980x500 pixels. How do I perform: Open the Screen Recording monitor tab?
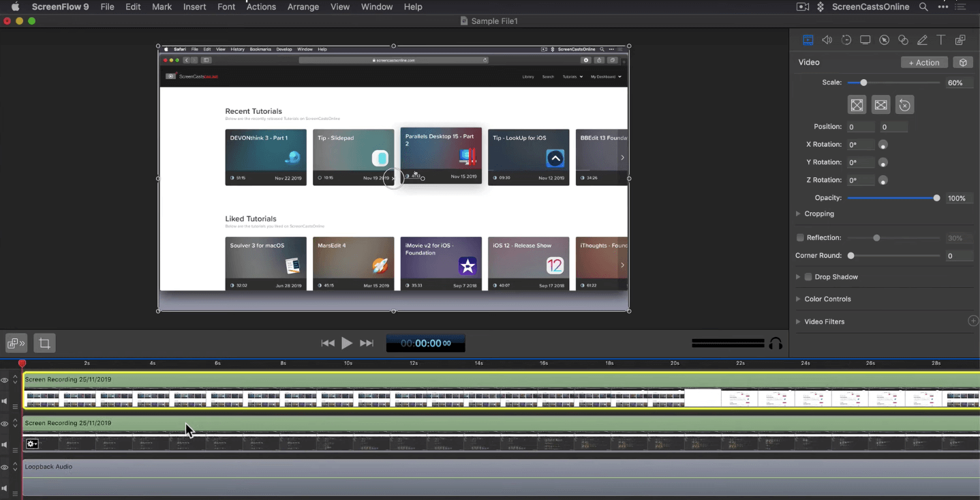tap(865, 40)
